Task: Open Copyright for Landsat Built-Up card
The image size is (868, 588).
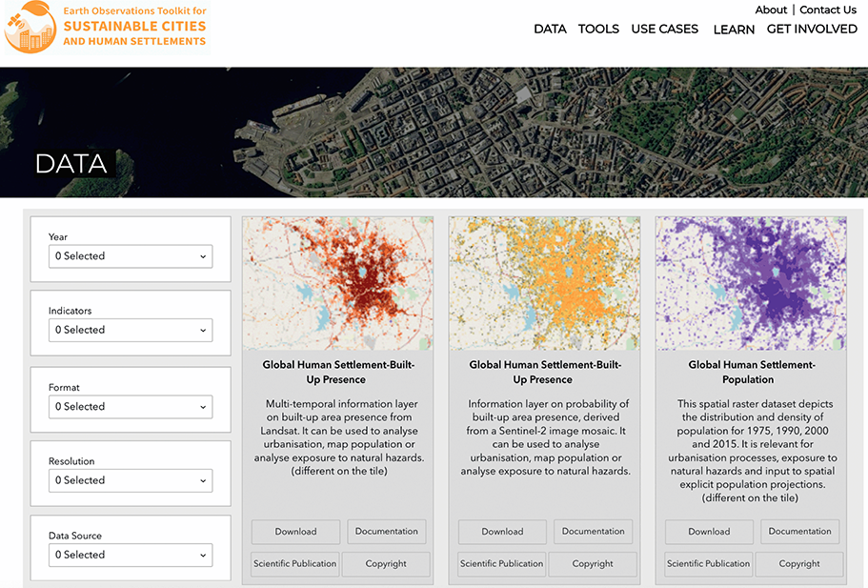Action: coord(386,563)
